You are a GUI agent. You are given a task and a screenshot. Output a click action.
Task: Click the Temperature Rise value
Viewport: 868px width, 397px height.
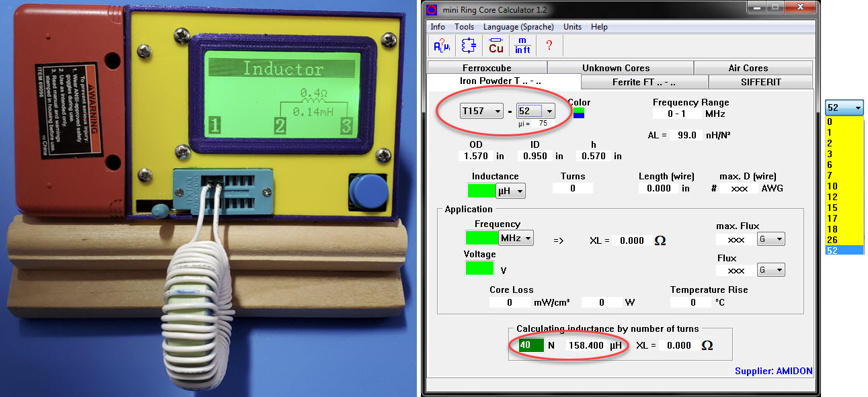click(x=693, y=303)
